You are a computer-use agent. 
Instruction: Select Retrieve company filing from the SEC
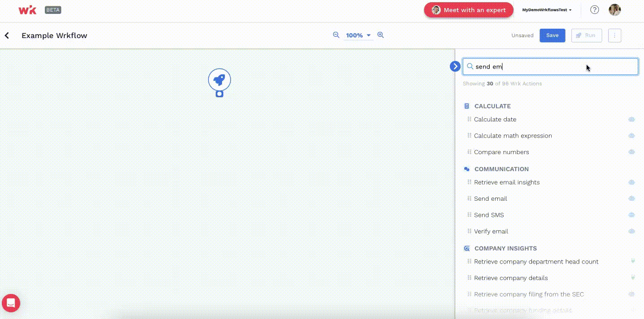(529, 294)
